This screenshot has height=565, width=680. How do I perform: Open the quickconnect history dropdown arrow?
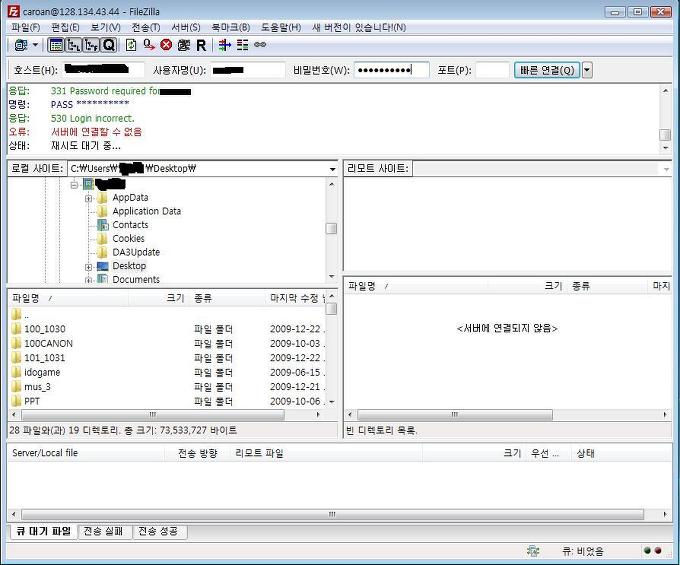(587, 70)
